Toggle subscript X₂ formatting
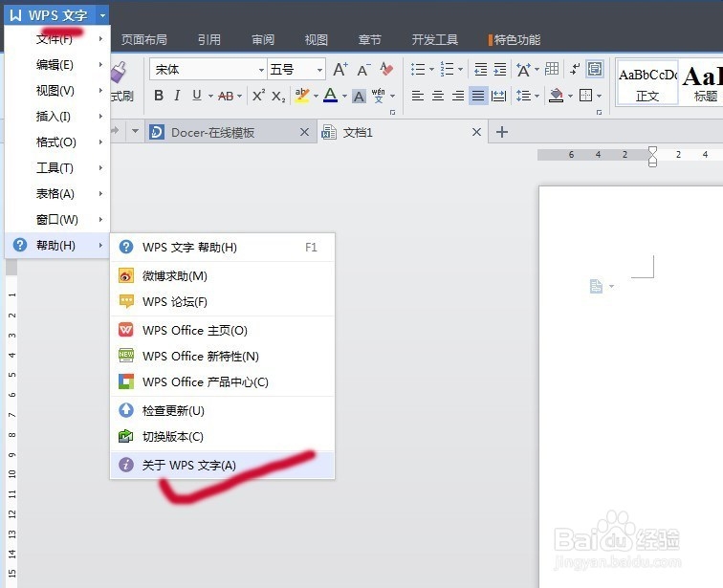The height and width of the screenshot is (588, 723). [278, 96]
